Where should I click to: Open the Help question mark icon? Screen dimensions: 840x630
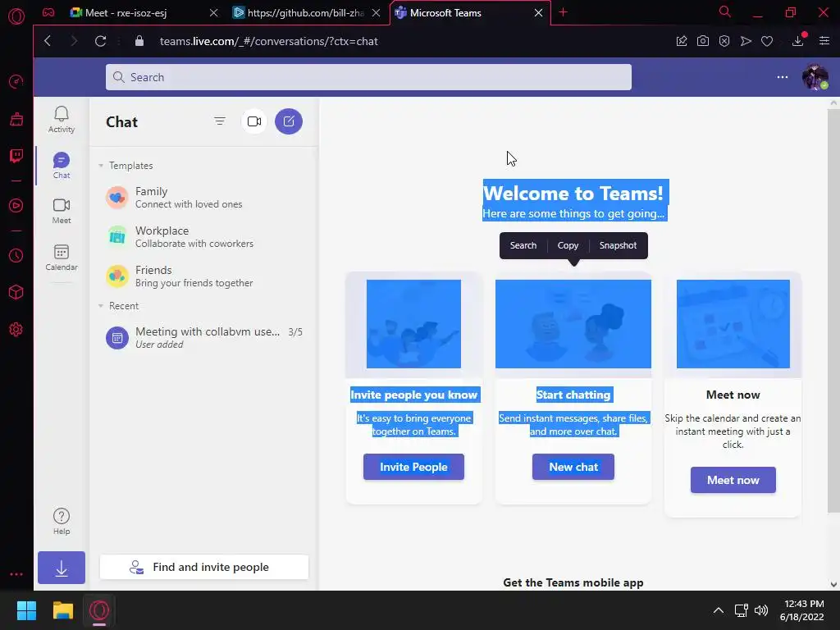61,521
